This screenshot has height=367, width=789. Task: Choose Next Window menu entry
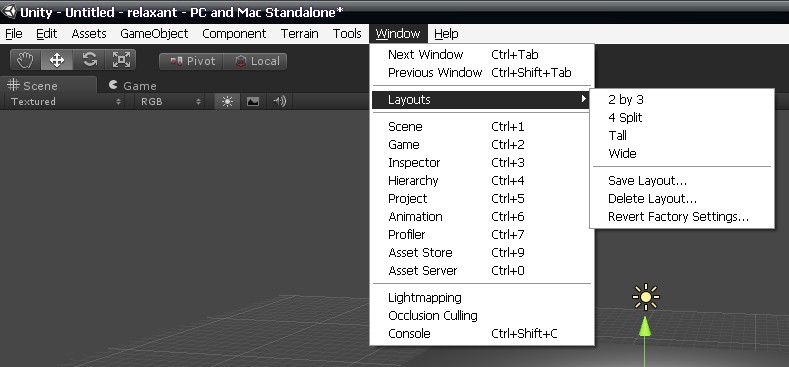pos(482,54)
